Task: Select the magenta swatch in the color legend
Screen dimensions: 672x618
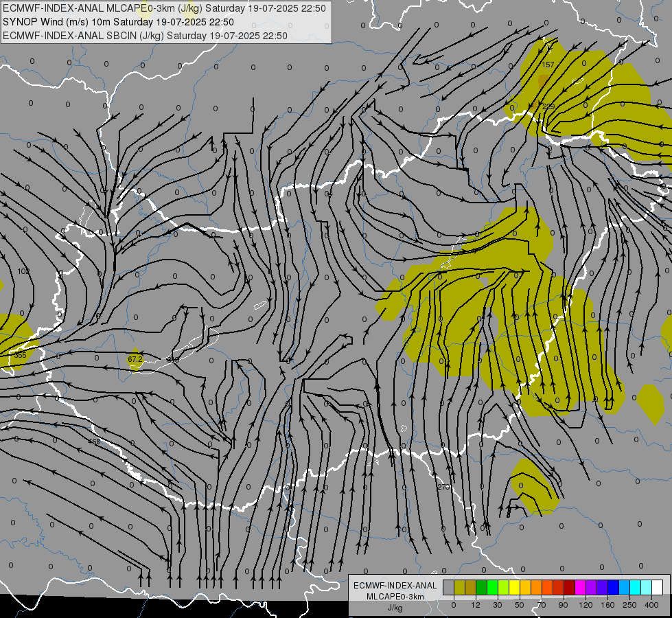Action: (x=580, y=587)
